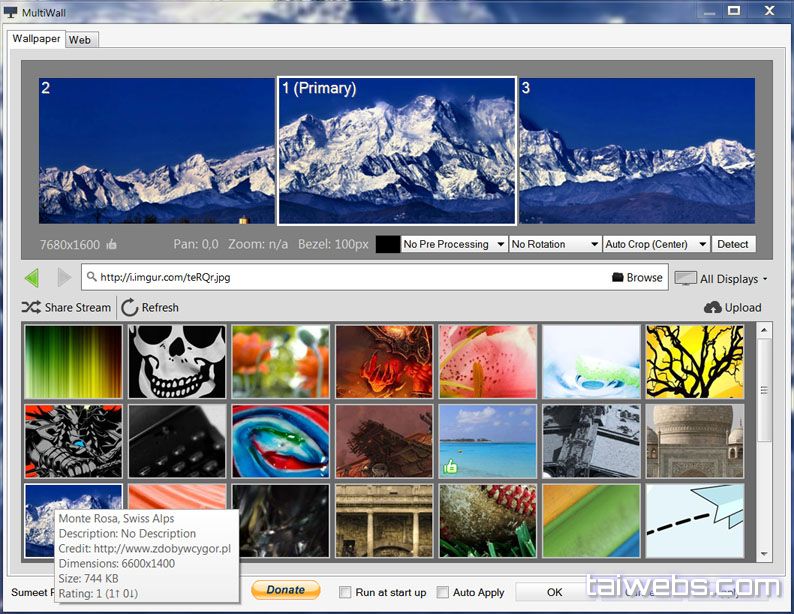794x614 pixels.
Task: Select the skull wallpaper thumbnail
Action: pyautogui.click(x=177, y=360)
